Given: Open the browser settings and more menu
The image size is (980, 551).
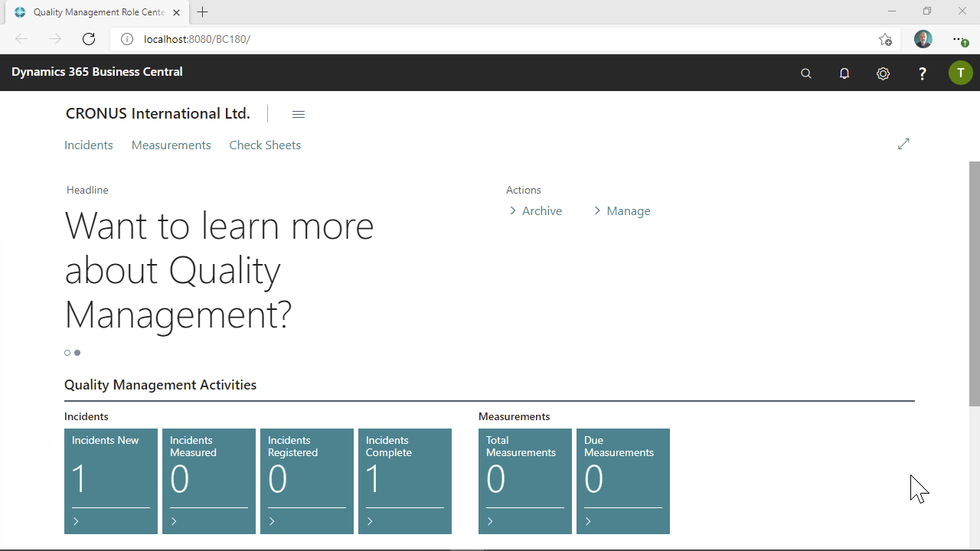Looking at the screenshot, I should [960, 39].
